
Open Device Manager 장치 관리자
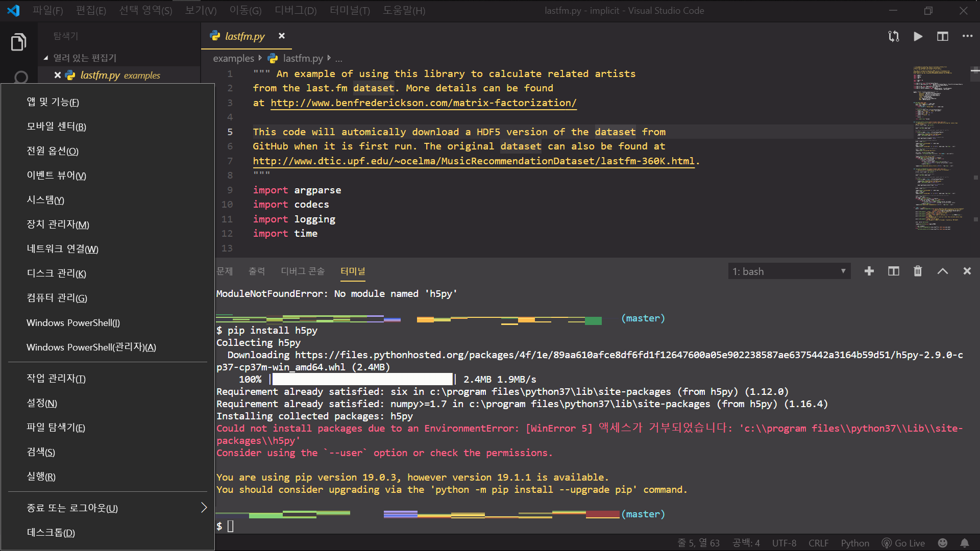pyautogui.click(x=108, y=224)
